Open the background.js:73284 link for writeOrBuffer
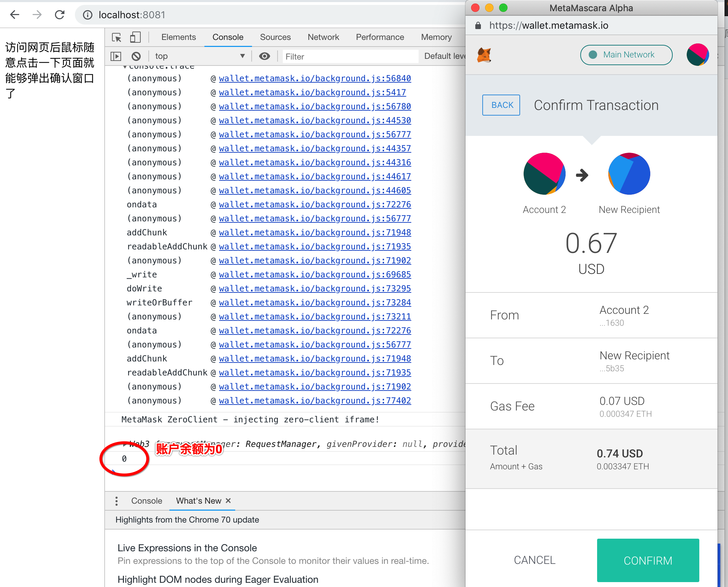Viewport: 728px width, 587px height. [315, 303]
